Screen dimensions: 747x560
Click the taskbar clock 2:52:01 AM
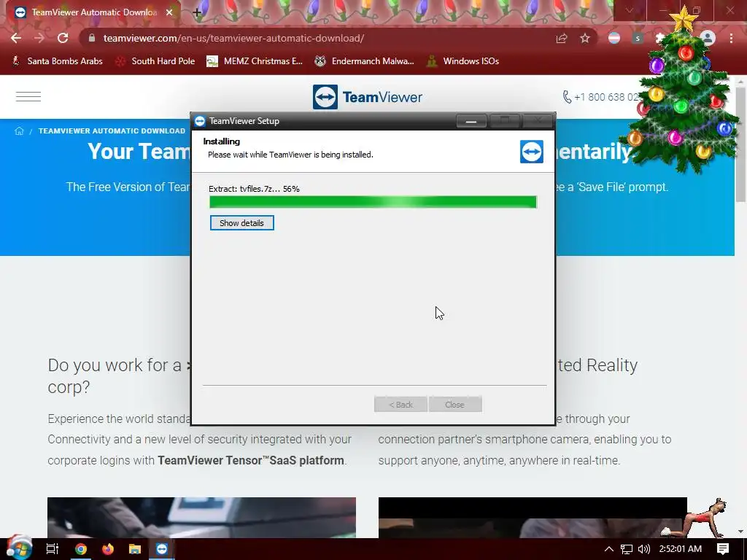click(x=681, y=549)
